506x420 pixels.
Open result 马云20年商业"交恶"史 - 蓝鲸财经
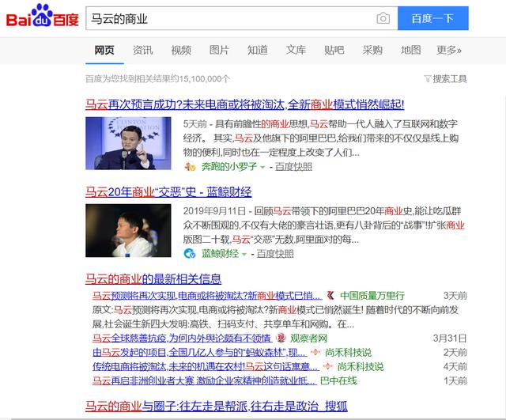168,192
